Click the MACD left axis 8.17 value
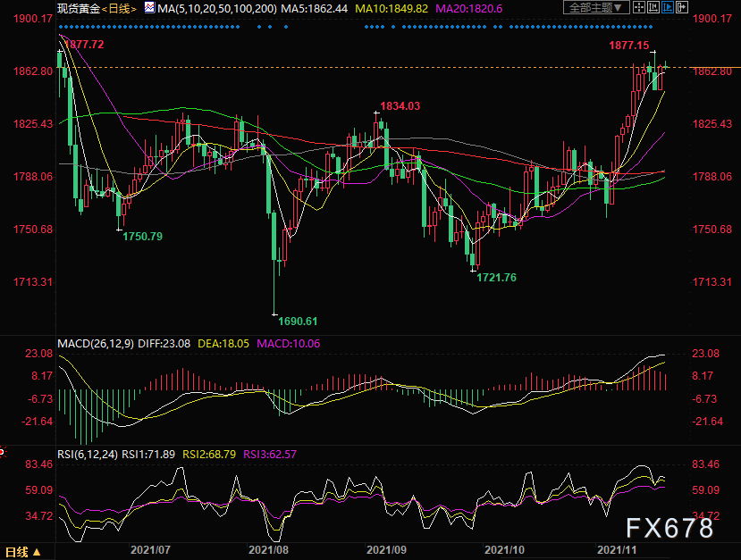 tap(43, 376)
